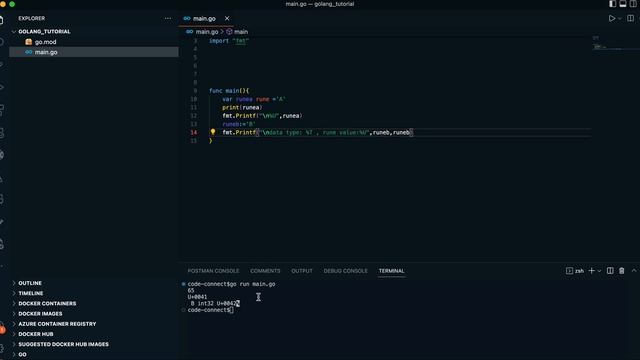Click the main function breadcrumb text
Screen dimensions: 640x360
[x=241, y=31]
